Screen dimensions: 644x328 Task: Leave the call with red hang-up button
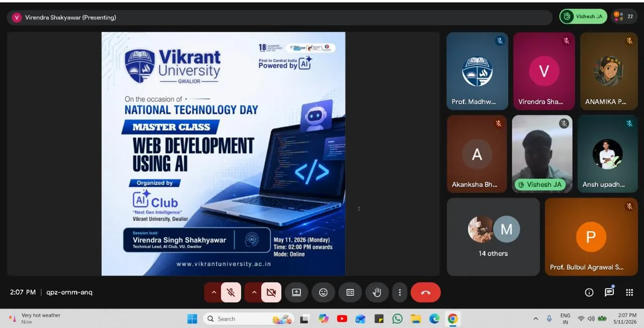[426, 292]
